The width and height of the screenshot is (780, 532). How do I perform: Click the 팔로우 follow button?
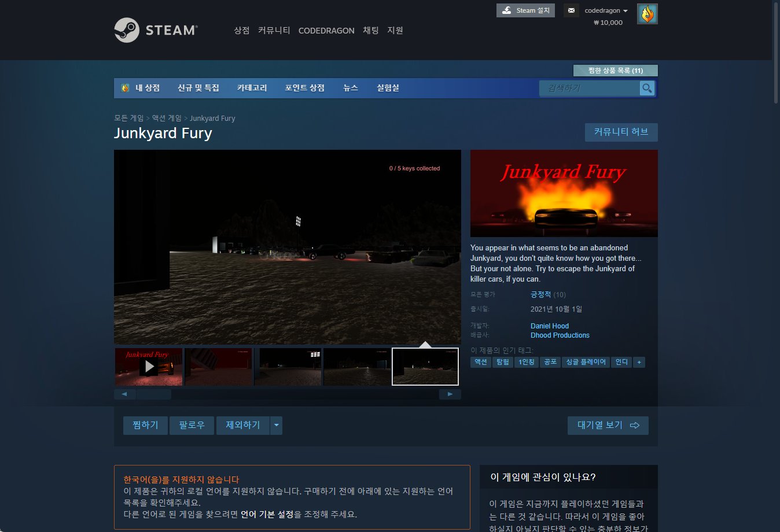pyautogui.click(x=192, y=426)
